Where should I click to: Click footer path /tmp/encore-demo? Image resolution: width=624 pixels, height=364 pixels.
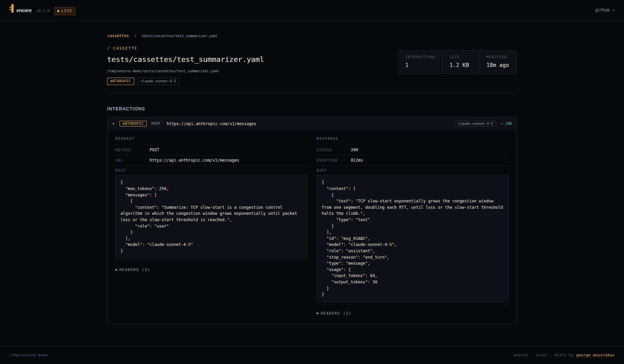28,355
